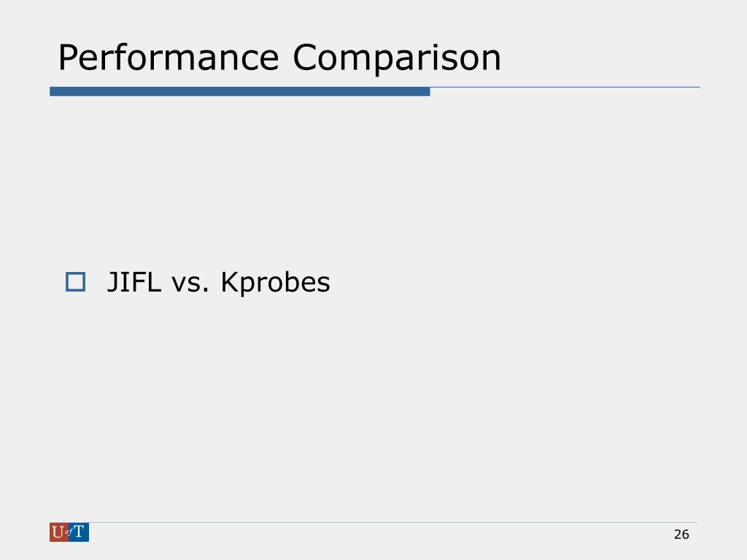Image resolution: width=747 pixels, height=560 pixels.
Task: Click the word JIFL in the bullet
Action: [x=134, y=282]
